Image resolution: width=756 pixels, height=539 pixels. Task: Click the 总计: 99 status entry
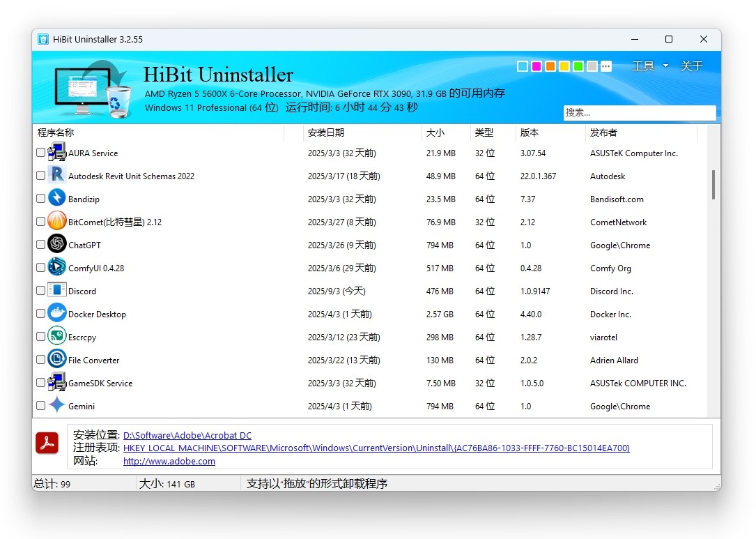[x=52, y=483]
